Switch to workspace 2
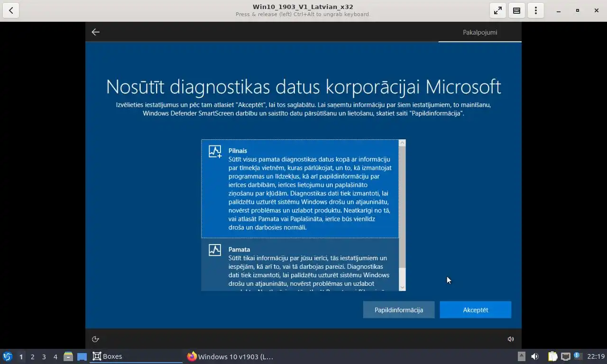The width and height of the screenshot is (607, 364). (32, 356)
